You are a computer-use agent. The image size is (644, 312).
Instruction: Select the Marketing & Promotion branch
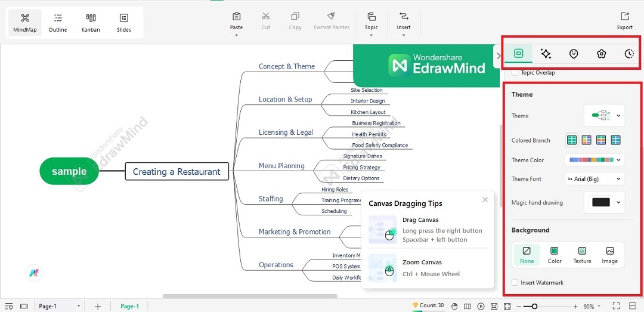[x=295, y=232]
